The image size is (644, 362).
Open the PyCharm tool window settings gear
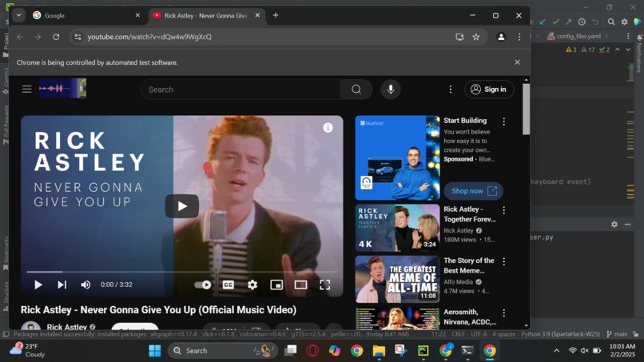[x=614, y=225]
